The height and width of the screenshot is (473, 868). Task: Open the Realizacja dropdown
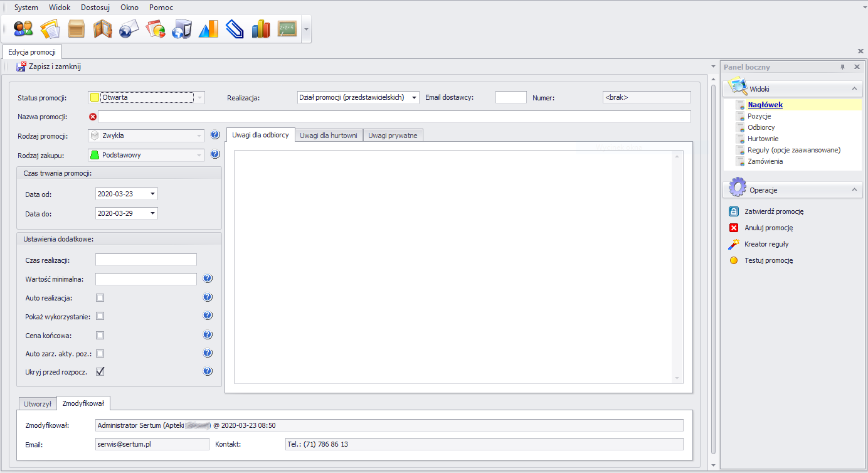(x=414, y=97)
